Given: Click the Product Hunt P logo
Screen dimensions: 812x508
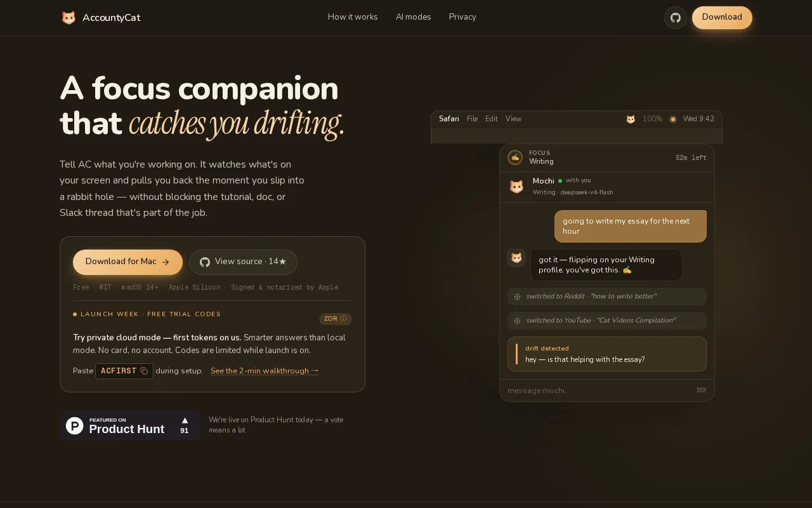Looking at the screenshot, I should pyautogui.click(x=75, y=425).
